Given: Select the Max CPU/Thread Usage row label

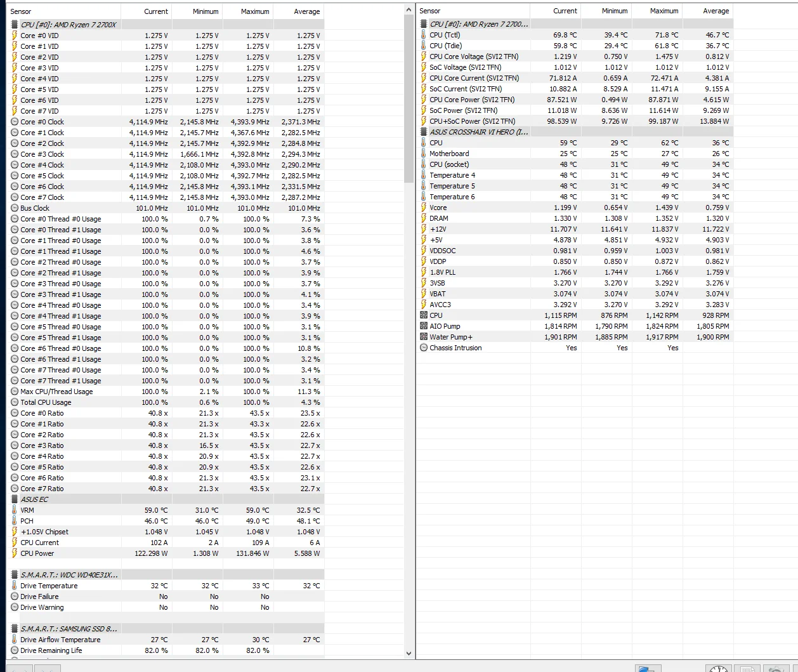Looking at the screenshot, I should 56,392.
